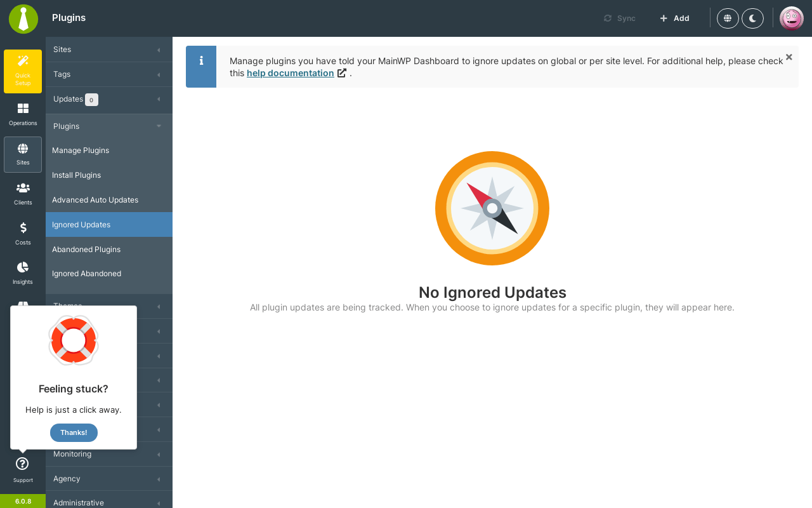This screenshot has height=508, width=812.
Task: Open the user avatar menu
Action: (x=792, y=18)
